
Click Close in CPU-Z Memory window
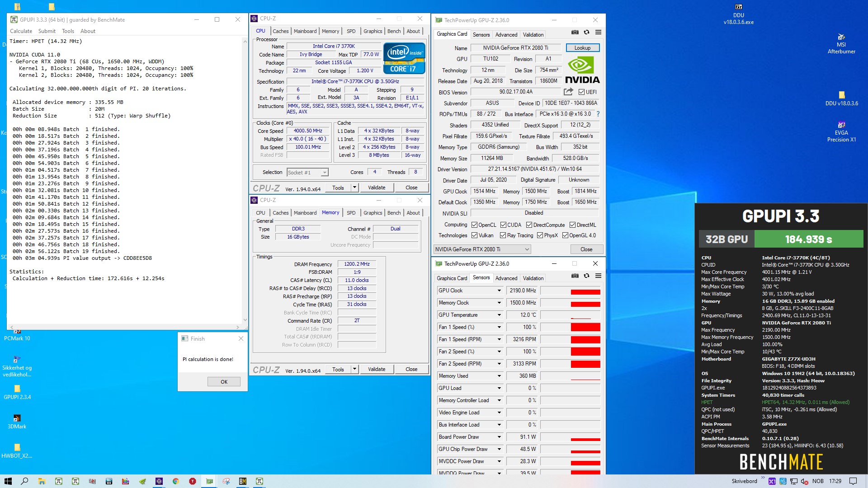click(x=411, y=369)
